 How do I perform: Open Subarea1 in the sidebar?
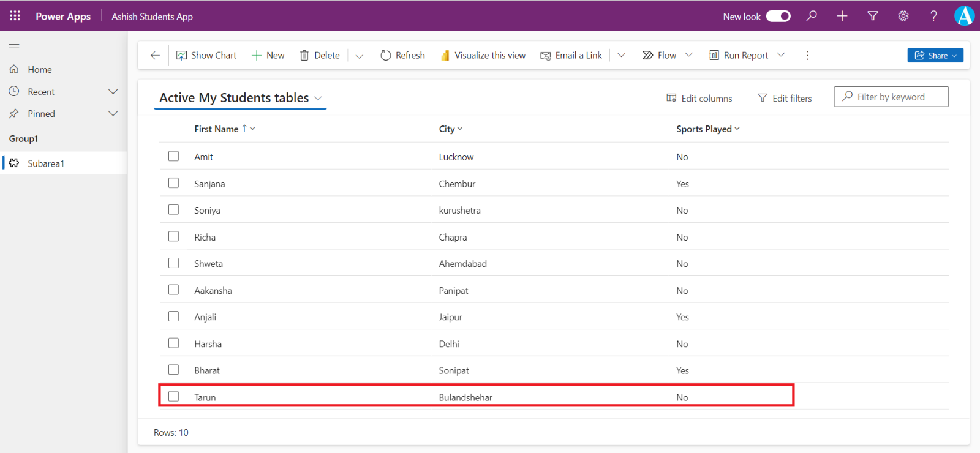click(x=46, y=163)
